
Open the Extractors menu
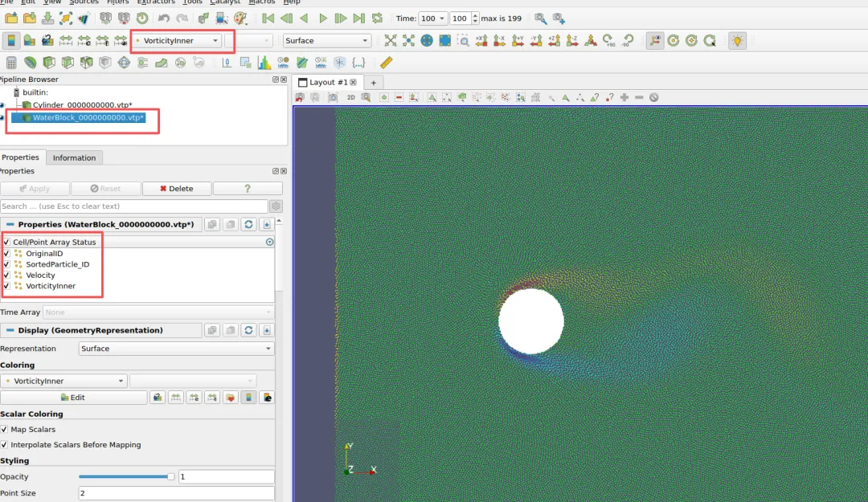[156, 2]
